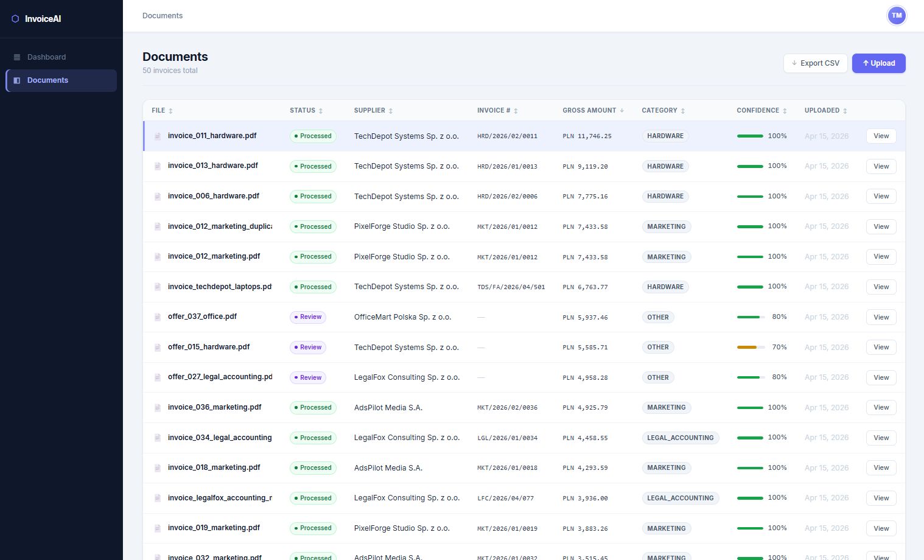This screenshot has height=560, width=924.
Task: Click file icon beside offer_037_office.pdf
Action: [158, 317]
